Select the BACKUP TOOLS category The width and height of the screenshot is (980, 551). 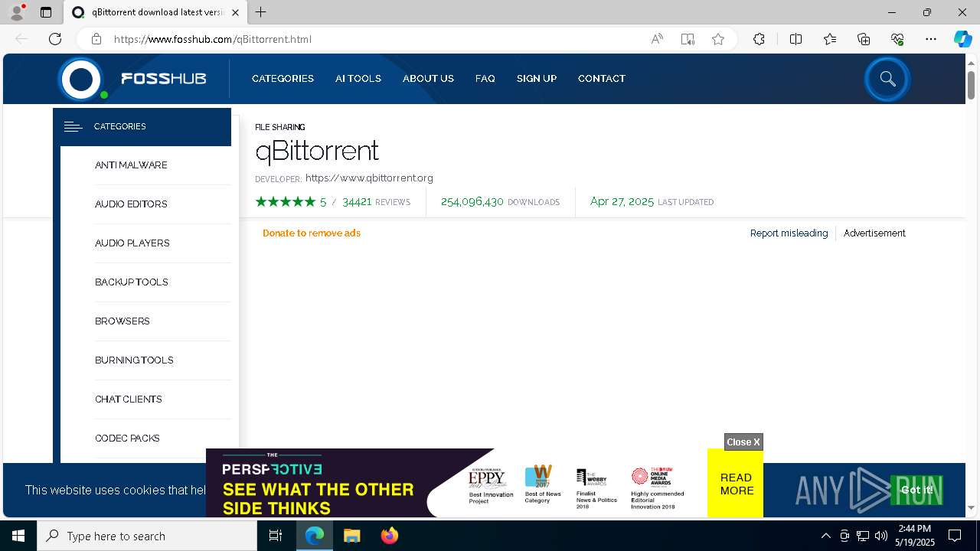pyautogui.click(x=132, y=282)
